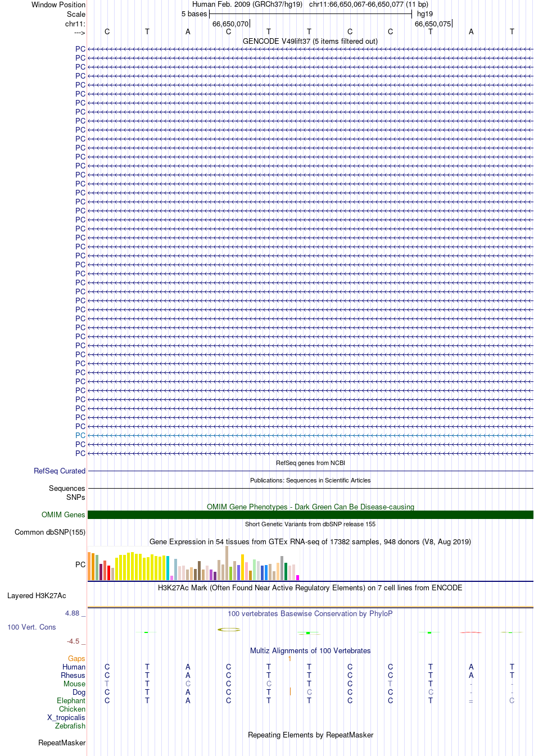Click the GTEx Gene Expression track title
The width and height of the screenshot is (534, 756).
(x=310, y=541)
